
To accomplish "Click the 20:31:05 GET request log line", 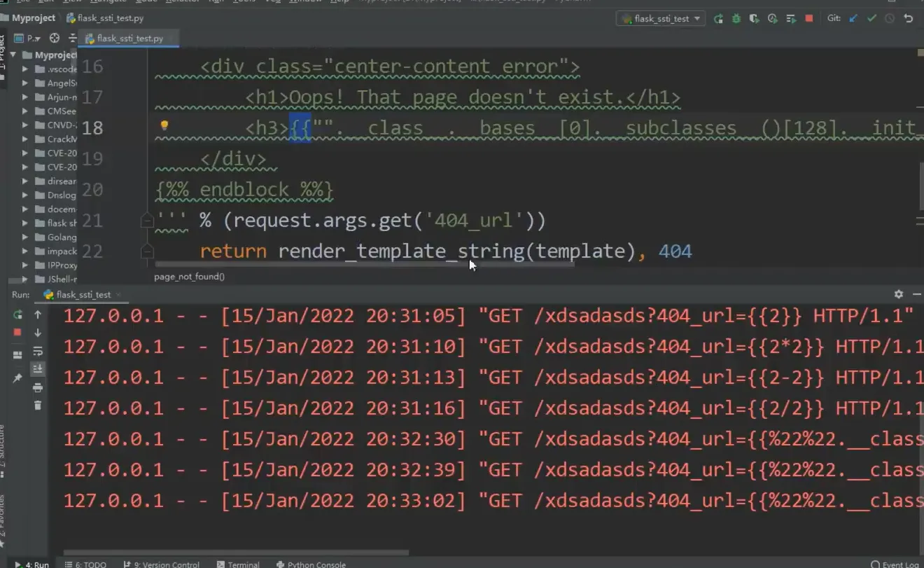I will [489, 316].
